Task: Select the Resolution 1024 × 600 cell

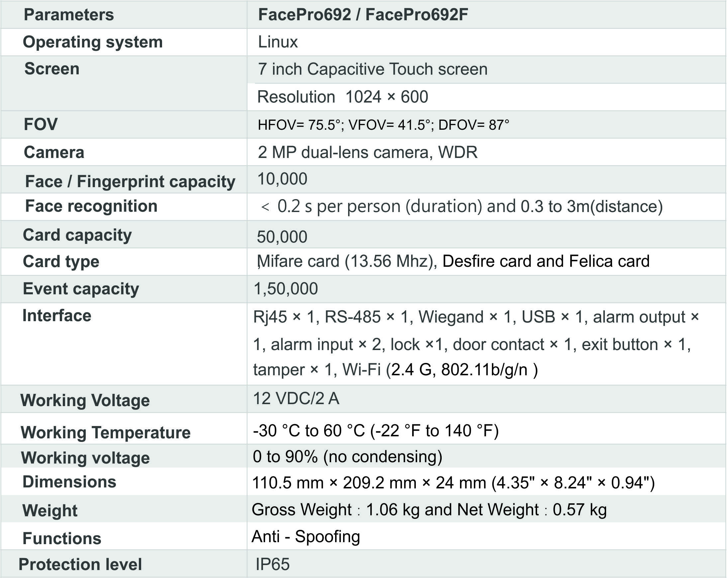Action: (x=342, y=97)
